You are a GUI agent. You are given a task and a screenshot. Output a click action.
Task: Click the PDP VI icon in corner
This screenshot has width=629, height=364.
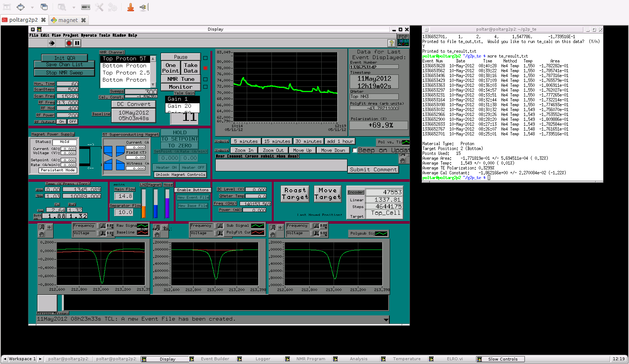tap(403, 40)
